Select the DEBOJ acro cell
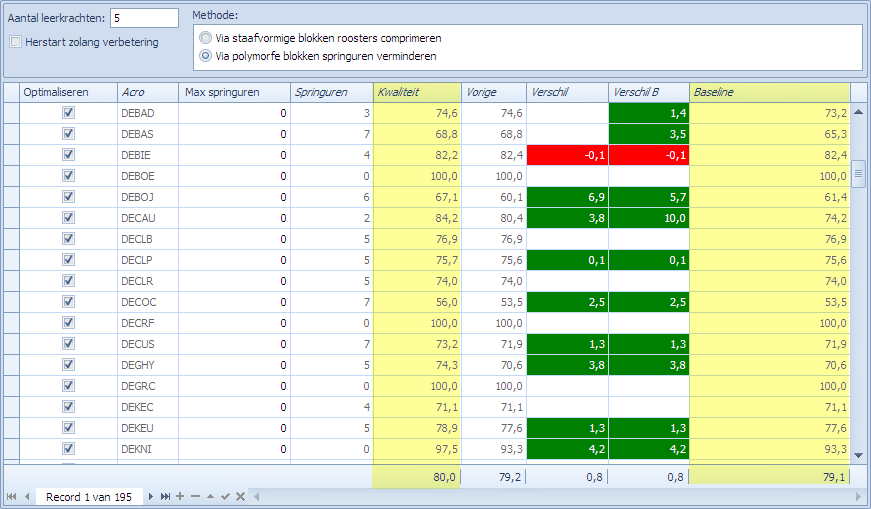This screenshot has width=871, height=509. 148,197
